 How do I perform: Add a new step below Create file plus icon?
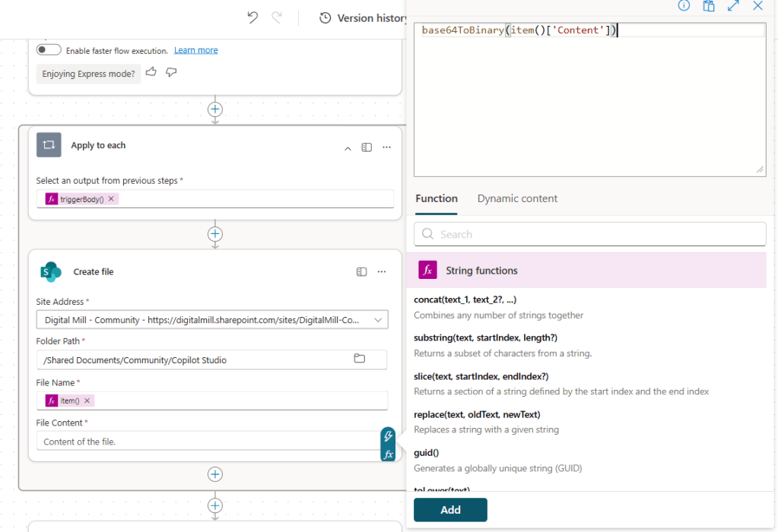(215, 474)
